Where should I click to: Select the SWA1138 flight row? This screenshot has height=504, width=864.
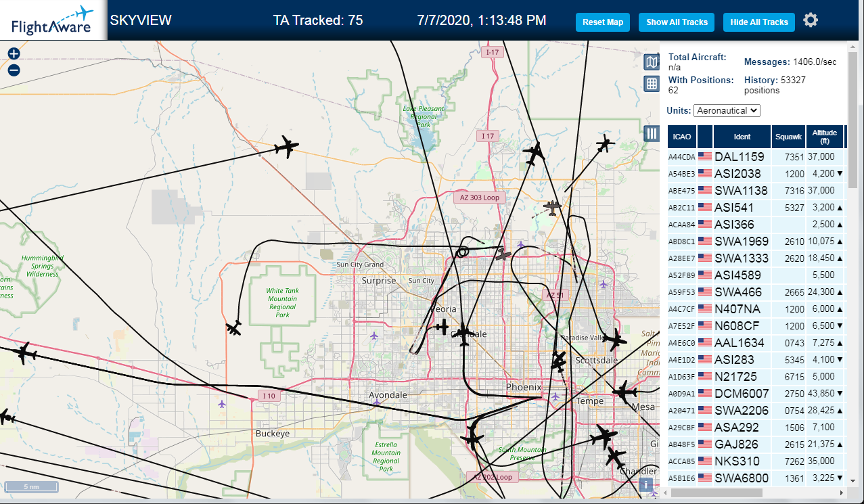pyautogui.click(x=756, y=190)
